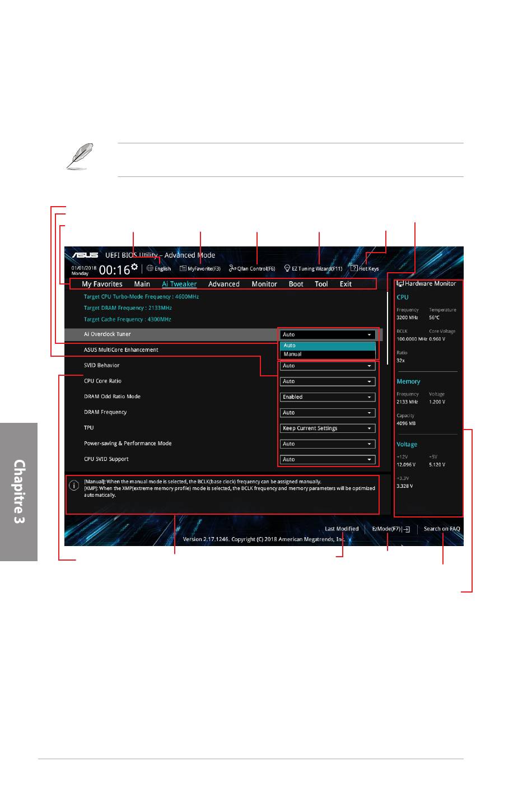Choose Auto in the overclock tuner list
The image size is (532, 802).
[328, 346]
